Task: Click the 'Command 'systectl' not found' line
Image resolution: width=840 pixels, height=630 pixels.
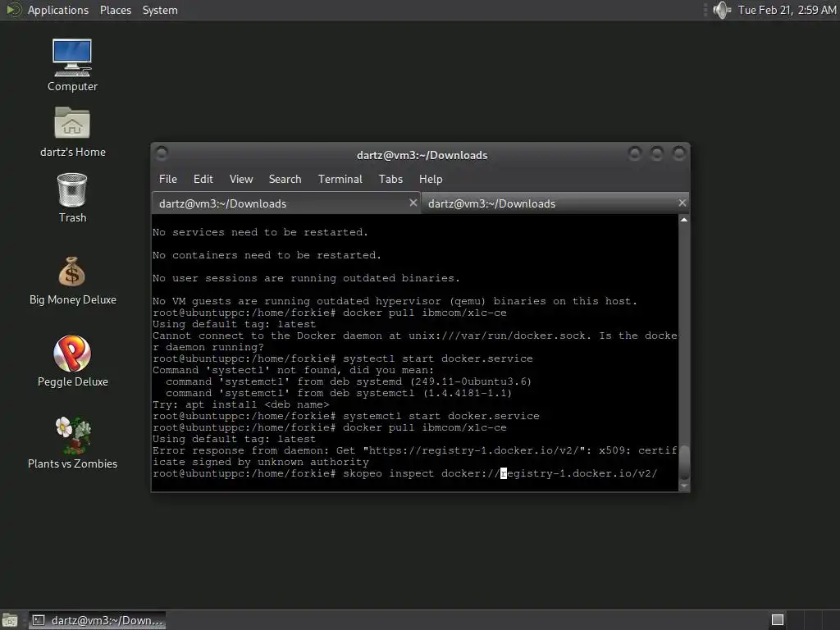Action: point(293,370)
